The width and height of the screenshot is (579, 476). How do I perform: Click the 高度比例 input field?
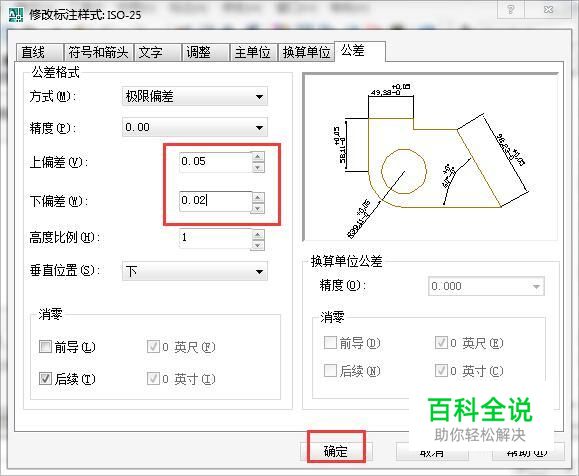tap(215, 238)
